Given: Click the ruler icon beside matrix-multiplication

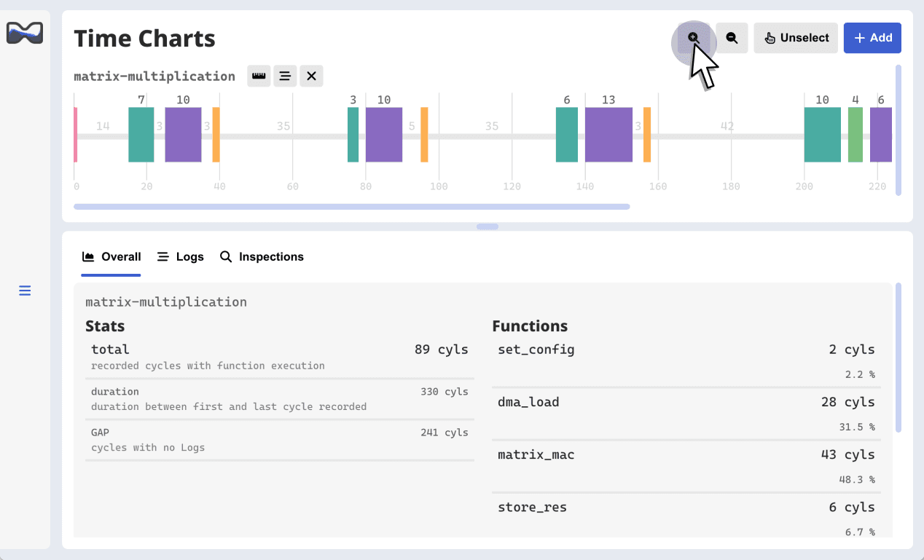Looking at the screenshot, I should (259, 76).
